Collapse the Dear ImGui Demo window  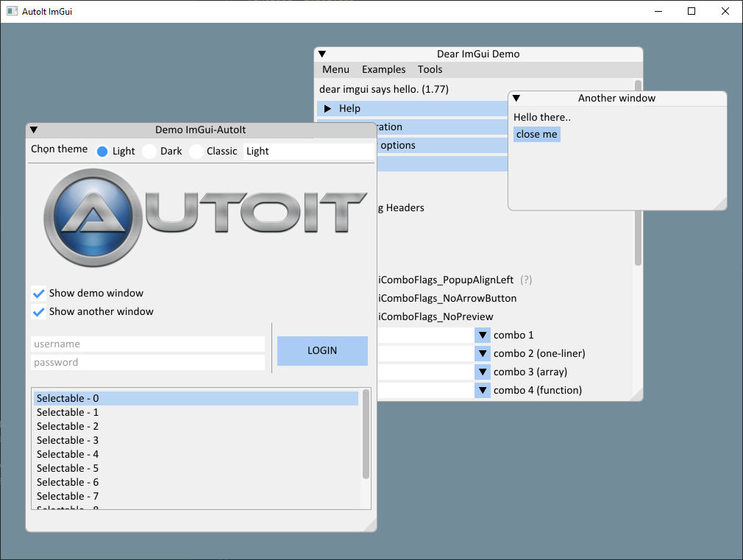click(322, 54)
